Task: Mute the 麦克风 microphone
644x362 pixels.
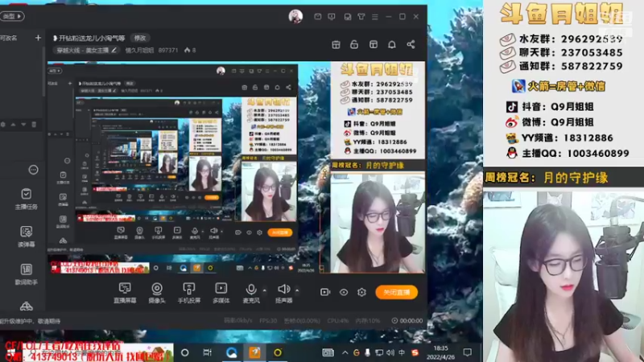Action: click(251, 293)
